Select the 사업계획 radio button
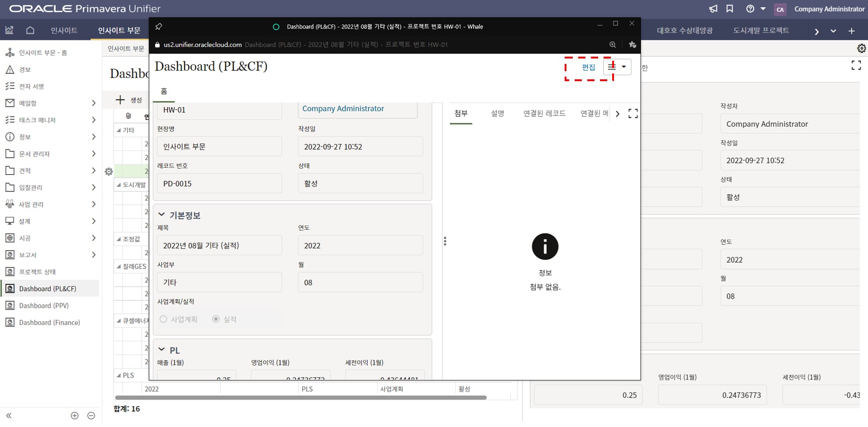This screenshot has height=427, width=868. pos(163,319)
